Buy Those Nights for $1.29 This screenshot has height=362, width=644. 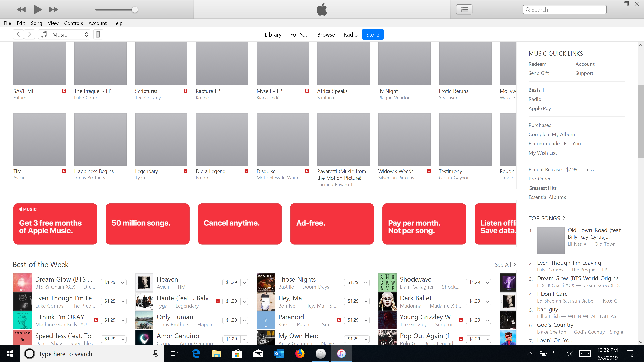[353, 282]
